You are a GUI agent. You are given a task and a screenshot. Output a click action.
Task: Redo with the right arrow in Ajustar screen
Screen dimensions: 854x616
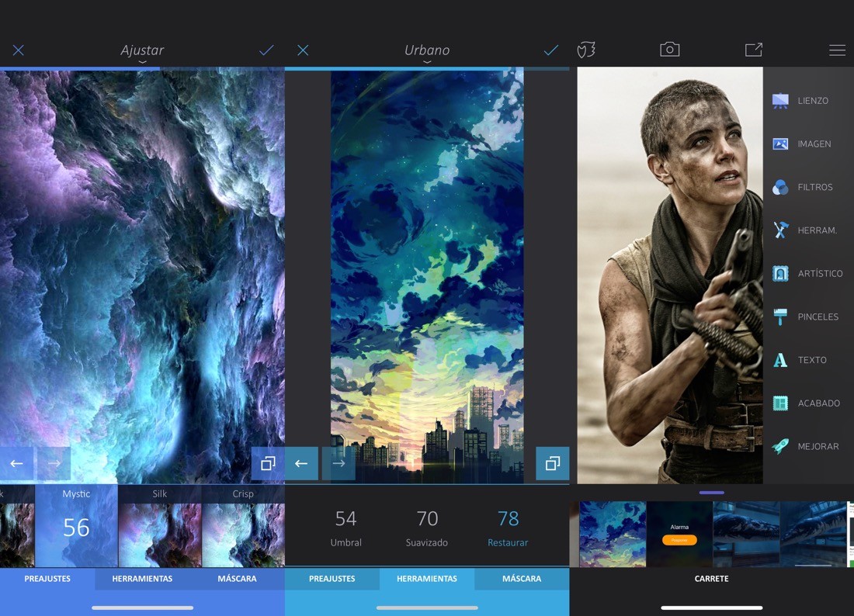pos(54,464)
